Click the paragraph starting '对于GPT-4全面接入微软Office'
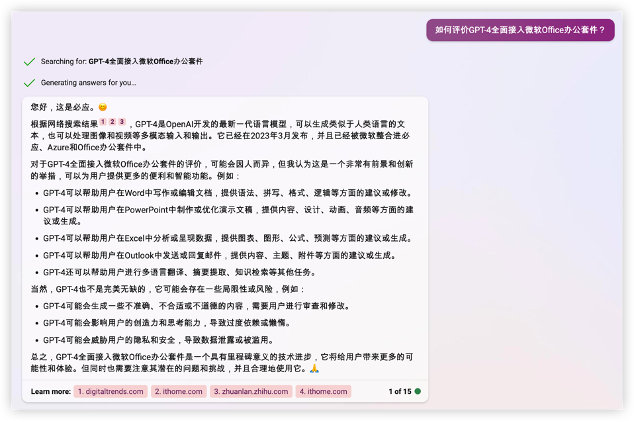The image size is (634, 422). (222, 170)
